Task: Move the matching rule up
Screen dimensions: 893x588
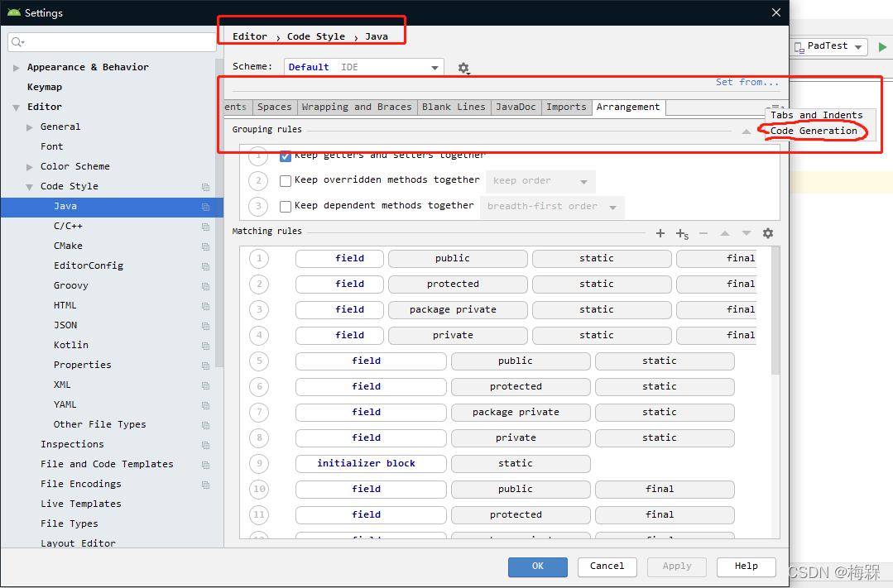Action: click(x=725, y=233)
